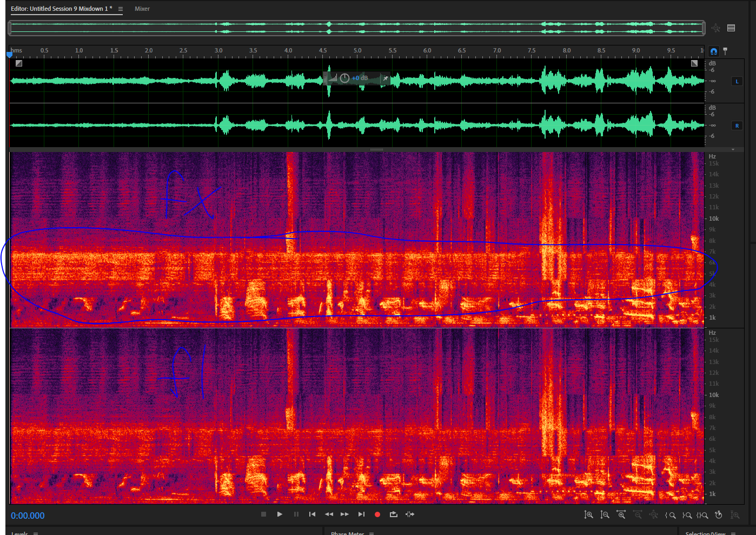Pin the floating volume HUD
This screenshot has height=535, width=756.
386,78
